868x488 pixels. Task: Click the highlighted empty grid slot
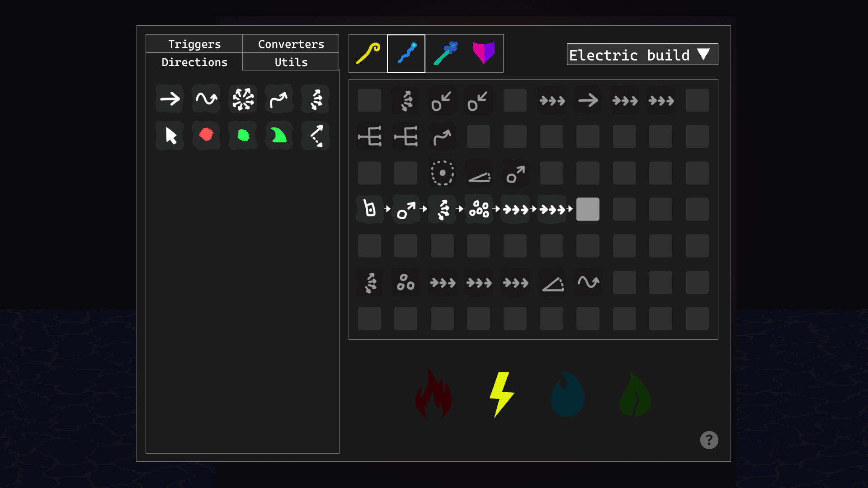click(x=588, y=209)
